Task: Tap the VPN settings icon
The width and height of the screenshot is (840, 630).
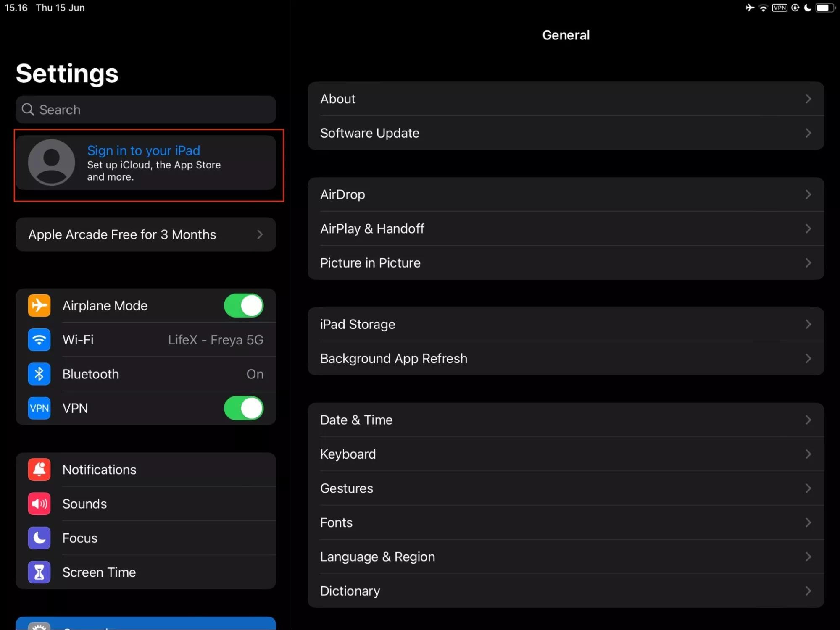Action: (x=38, y=408)
